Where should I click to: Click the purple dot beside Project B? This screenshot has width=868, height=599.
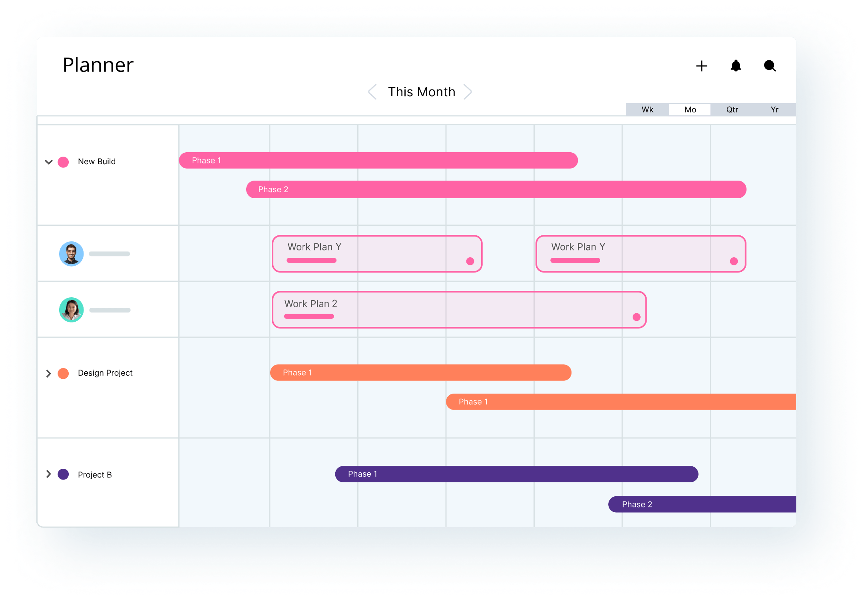click(x=63, y=474)
